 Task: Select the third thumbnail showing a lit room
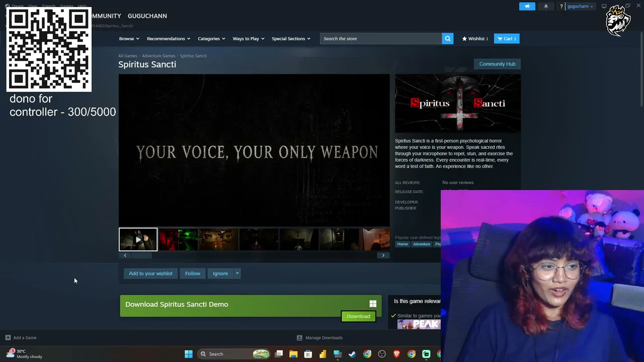point(218,239)
